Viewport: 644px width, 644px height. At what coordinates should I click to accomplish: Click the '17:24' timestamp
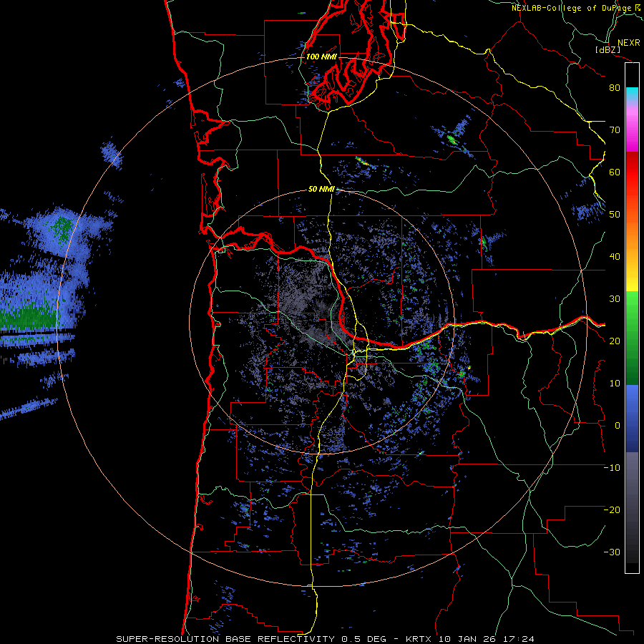520,639
